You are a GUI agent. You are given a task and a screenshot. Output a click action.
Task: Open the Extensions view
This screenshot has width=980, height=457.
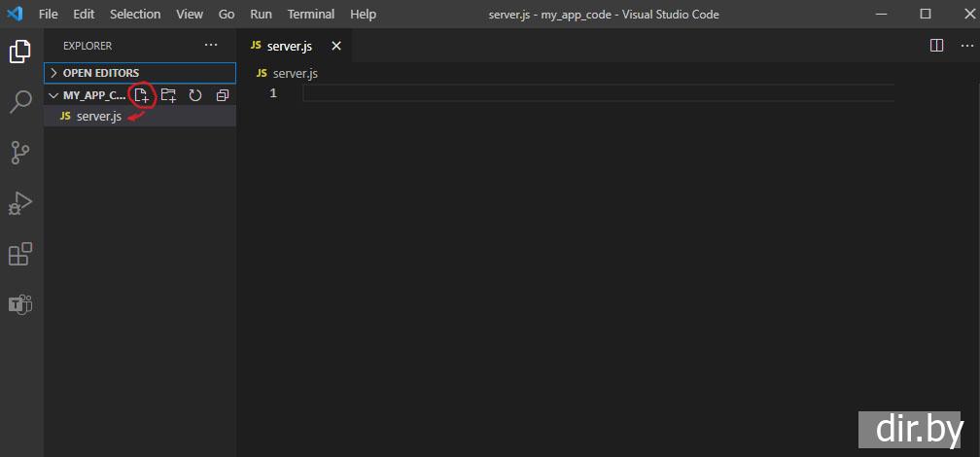[x=20, y=255]
